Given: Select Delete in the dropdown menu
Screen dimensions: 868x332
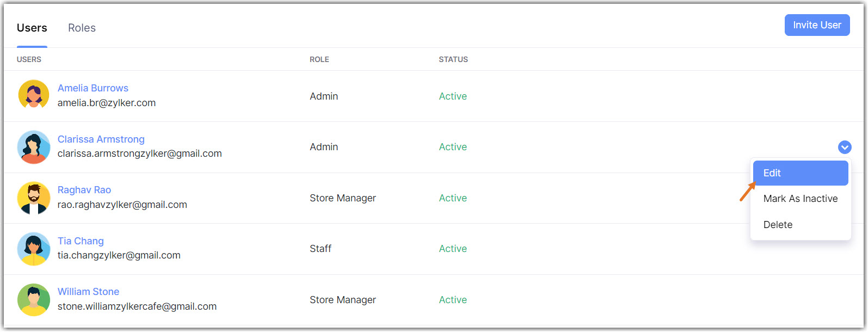Looking at the screenshot, I should 778,225.
